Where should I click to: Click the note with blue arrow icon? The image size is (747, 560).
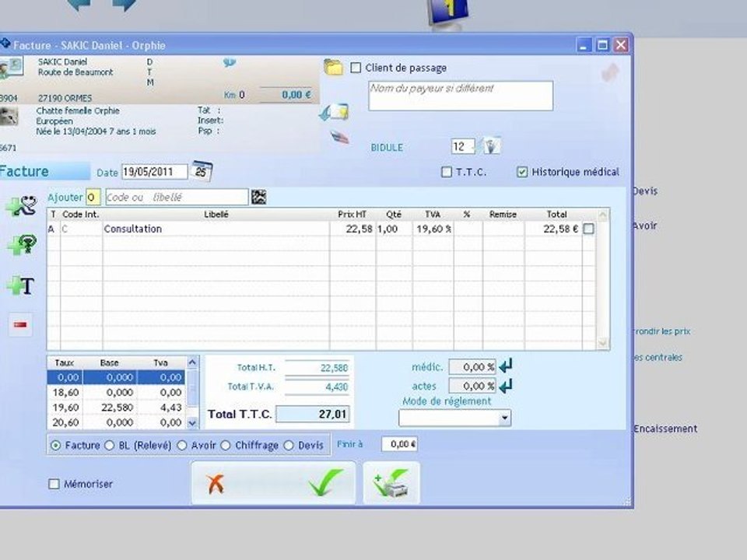(x=335, y=112)
